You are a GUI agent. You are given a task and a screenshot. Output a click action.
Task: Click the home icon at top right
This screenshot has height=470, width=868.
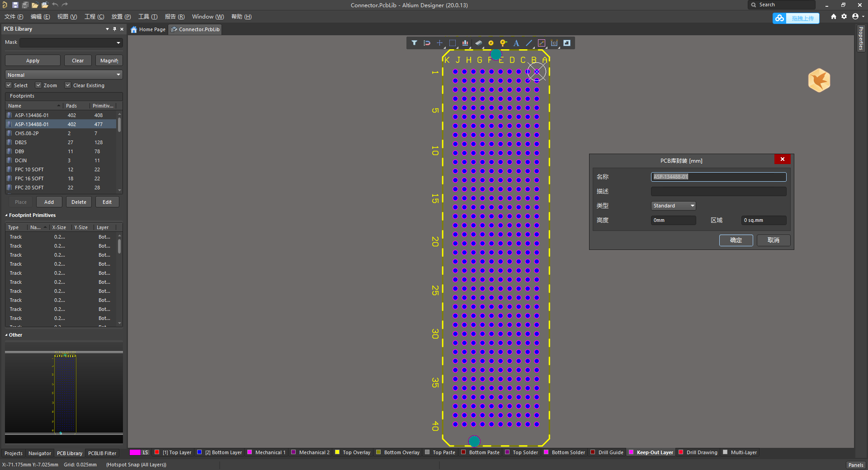coord(833,17)
